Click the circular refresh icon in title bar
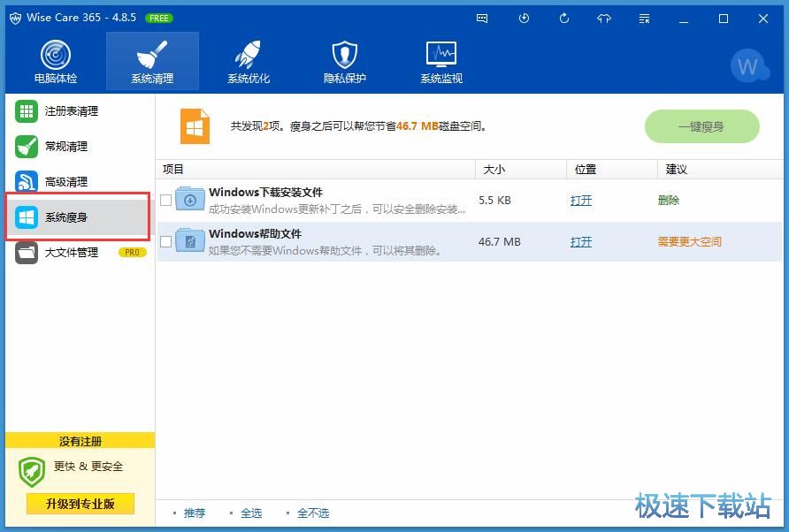This screenshot has height=532, width=789. coord(564,19)
